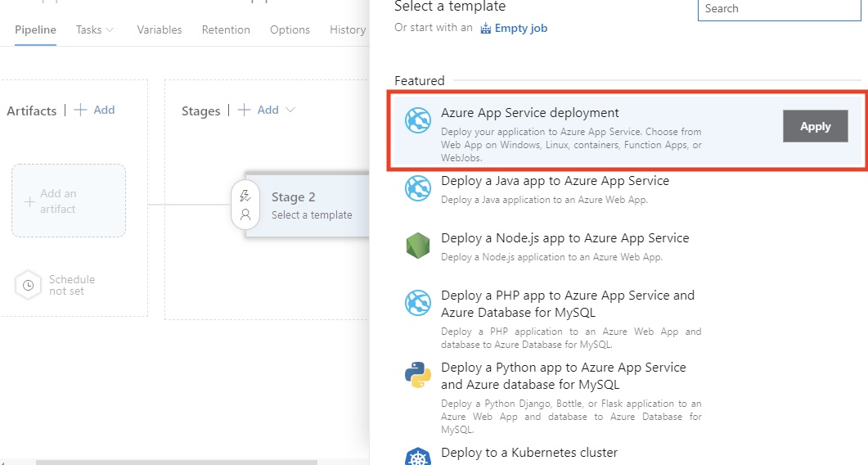Apply the Azure App Service deployment template

pyautogui.click(x=816, y=126)
